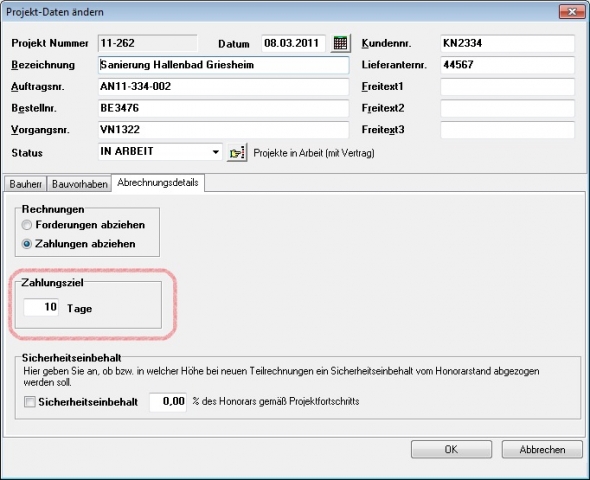Switch to the Bauvorhaben tab

(x=79, y=184)
